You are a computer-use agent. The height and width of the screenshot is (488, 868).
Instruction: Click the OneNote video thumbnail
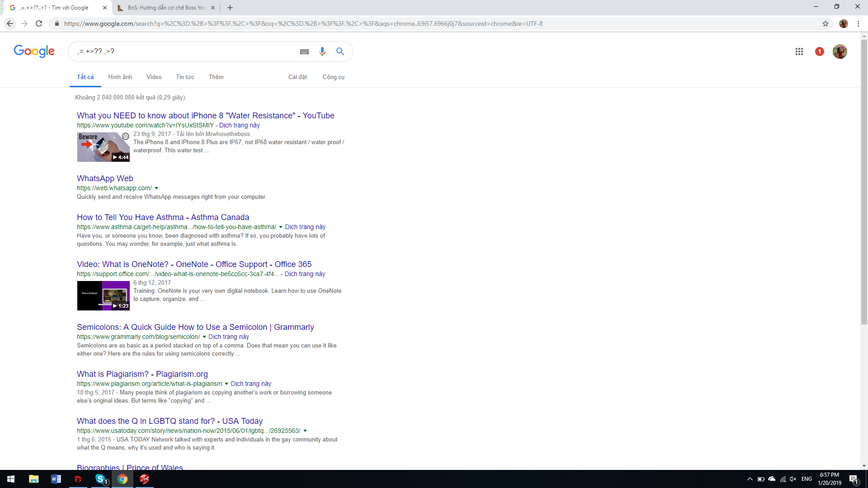point(103,296)
